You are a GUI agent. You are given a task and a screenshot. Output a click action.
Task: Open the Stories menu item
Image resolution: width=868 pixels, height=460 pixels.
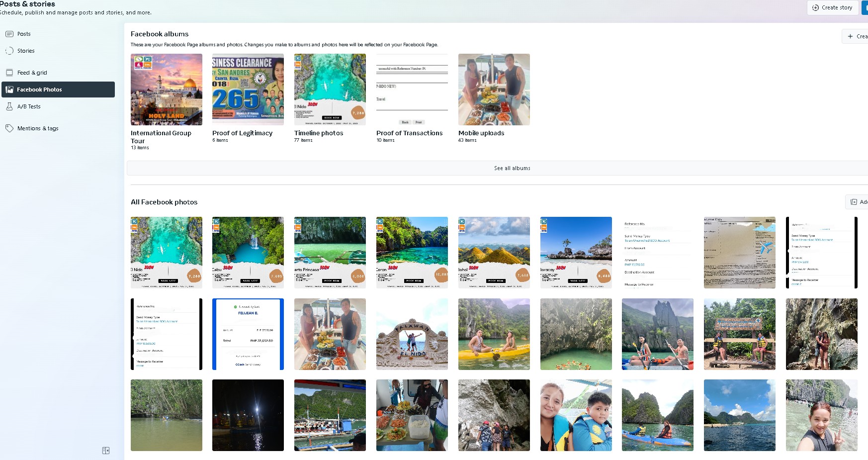[58, 51]
